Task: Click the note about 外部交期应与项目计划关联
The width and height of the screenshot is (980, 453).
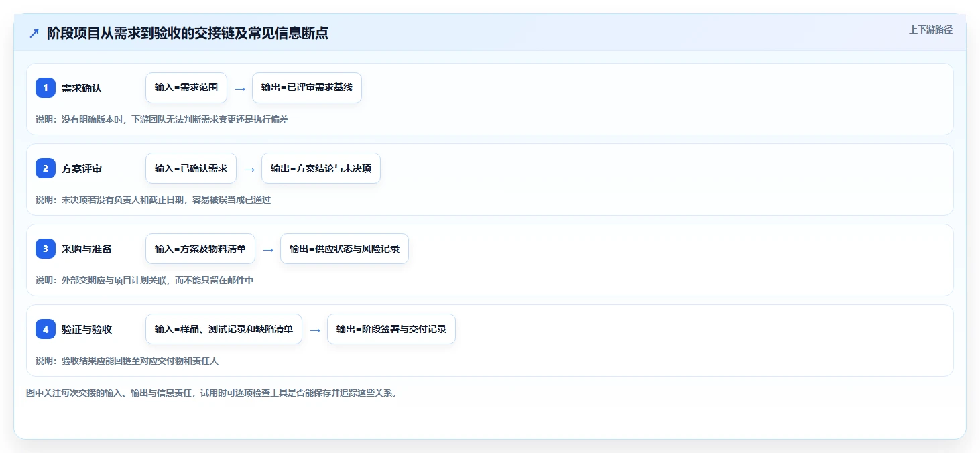Action: (x=144, y=280)
